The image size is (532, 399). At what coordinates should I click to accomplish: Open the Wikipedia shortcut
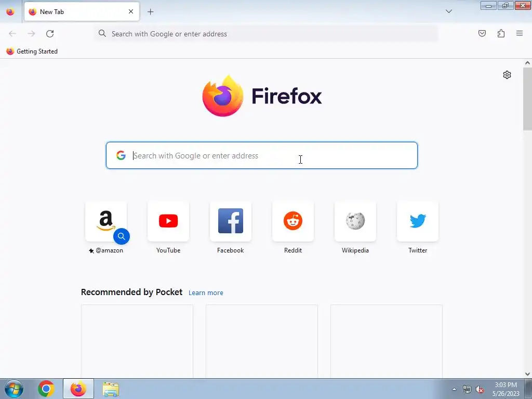(355, 221)
